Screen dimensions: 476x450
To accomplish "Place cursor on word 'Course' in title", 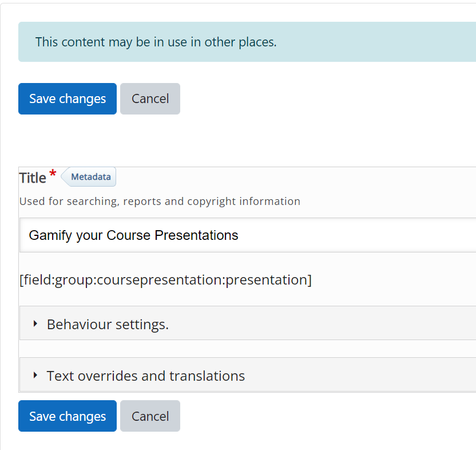I will [128, 235].
